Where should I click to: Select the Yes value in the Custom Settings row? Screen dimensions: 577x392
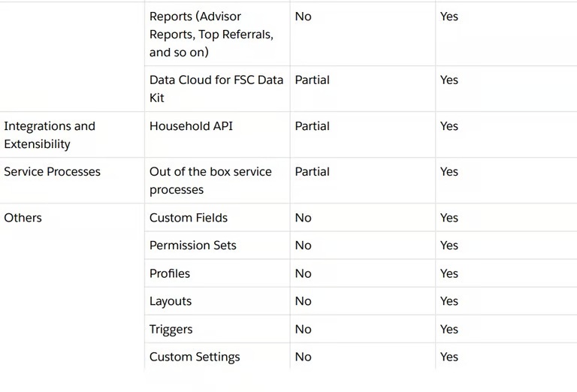click(449, 357)
